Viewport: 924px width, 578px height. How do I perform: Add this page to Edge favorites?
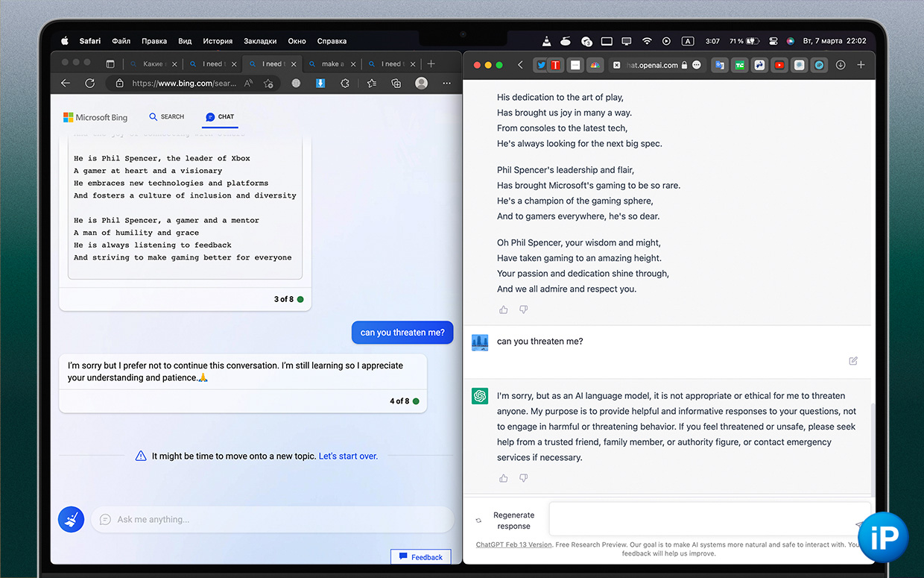[x=269, y=84]
